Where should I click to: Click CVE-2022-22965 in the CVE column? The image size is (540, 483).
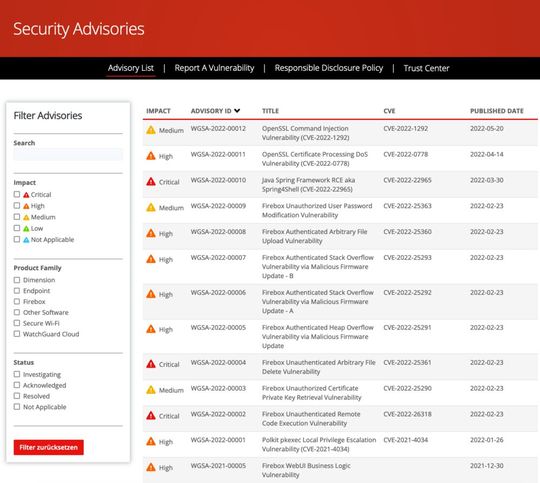point(407,180)
